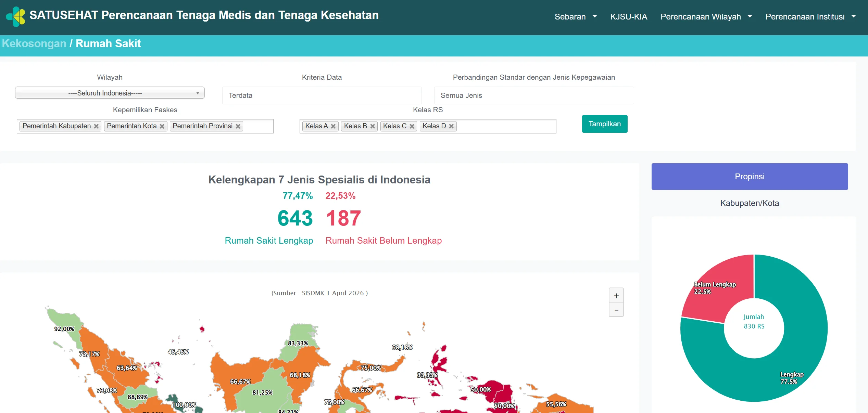868x413 pixels.
Task: Zoom in on the map
Action: click(616, 296)
